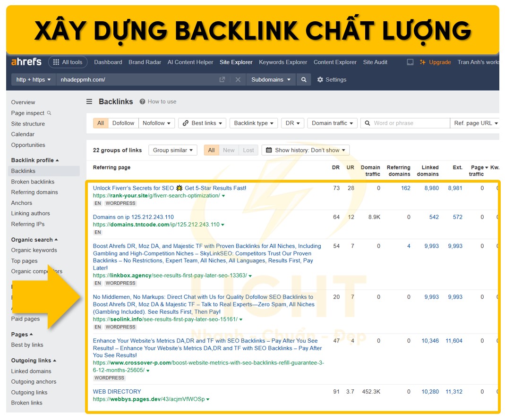
Task: Collapse the Outgoing links section
Action: (34, 361)
